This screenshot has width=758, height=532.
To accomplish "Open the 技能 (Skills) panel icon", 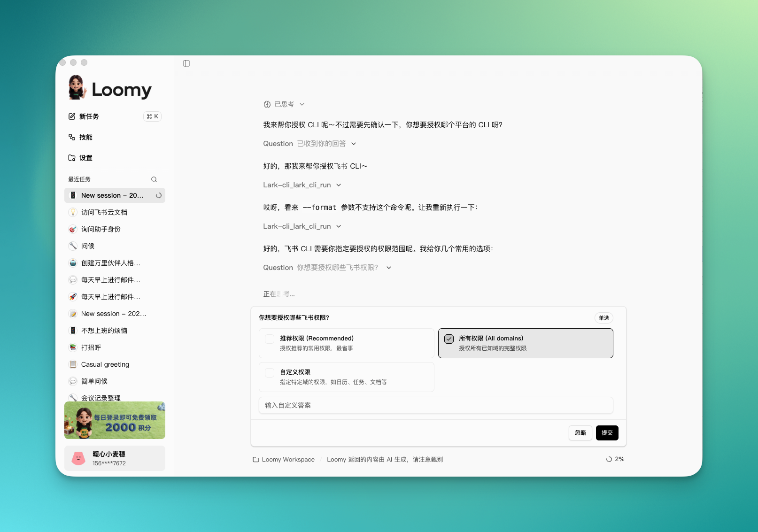I will pos(72,137).
